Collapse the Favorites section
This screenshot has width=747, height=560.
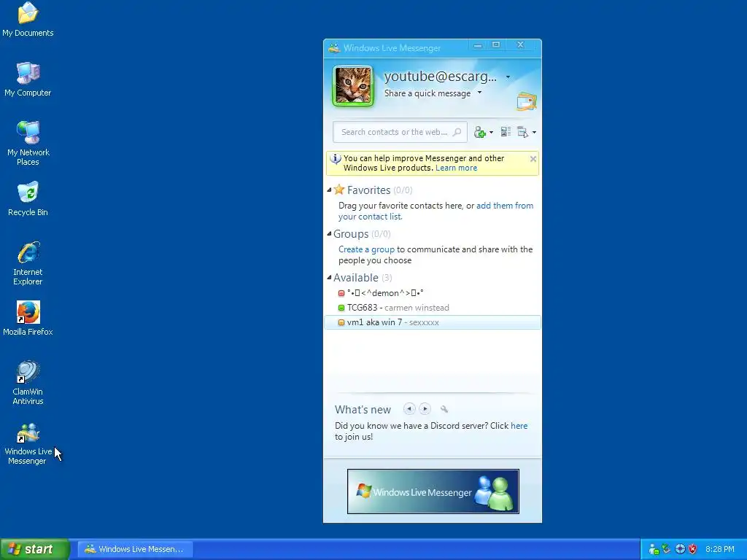tap(329, 190)
